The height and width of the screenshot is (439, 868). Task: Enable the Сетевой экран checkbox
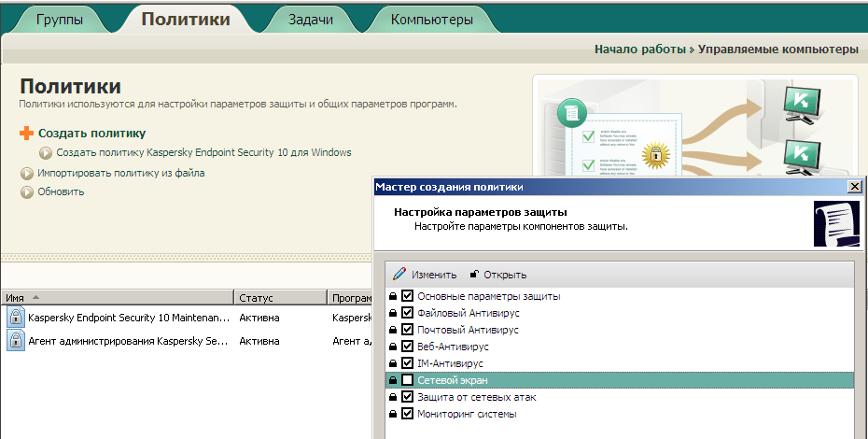(x=408, y=380)
